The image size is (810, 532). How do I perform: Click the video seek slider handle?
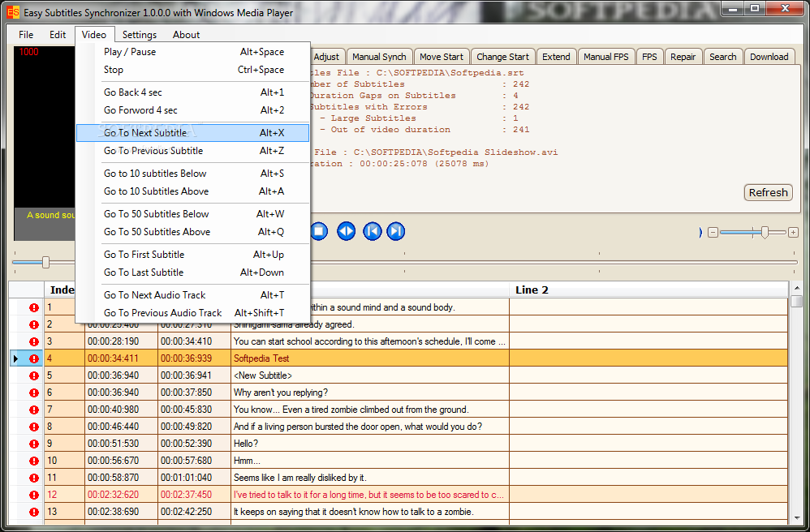(45, 262)
